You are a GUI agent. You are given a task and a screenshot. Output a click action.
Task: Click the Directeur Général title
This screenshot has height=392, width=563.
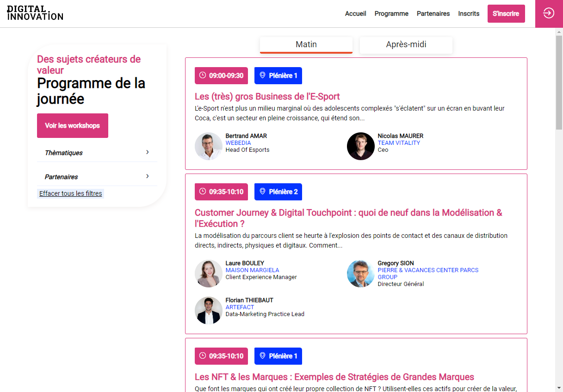point(401,284)
